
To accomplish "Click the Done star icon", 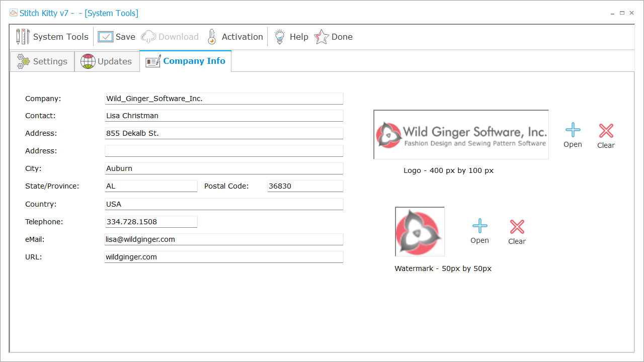I will [321, 37].
